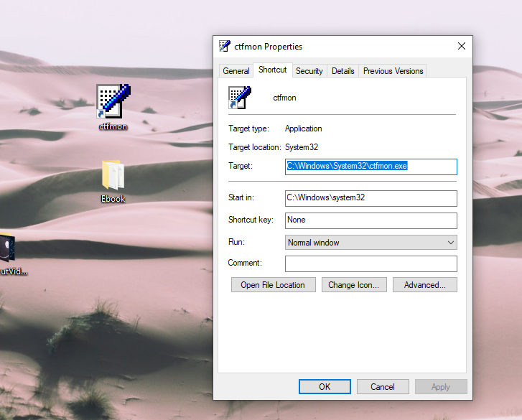Viewport: 522px width, 420px height.
Task: Expand the Run Normal window dropdown
Action: click(371, 242)
